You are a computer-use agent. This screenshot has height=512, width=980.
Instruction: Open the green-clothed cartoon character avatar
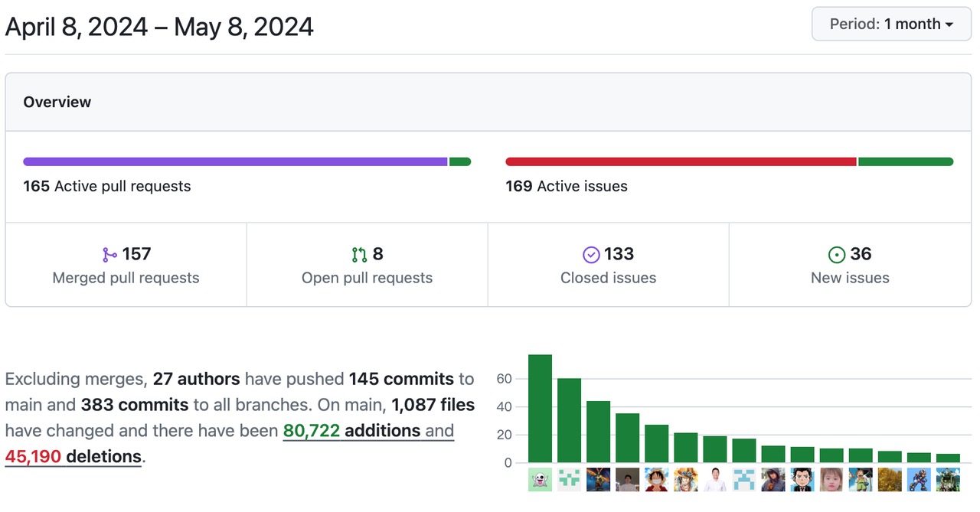860,479
